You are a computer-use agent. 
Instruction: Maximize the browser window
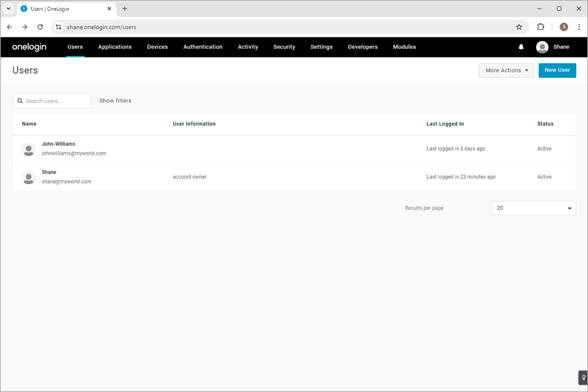(559, 8)
